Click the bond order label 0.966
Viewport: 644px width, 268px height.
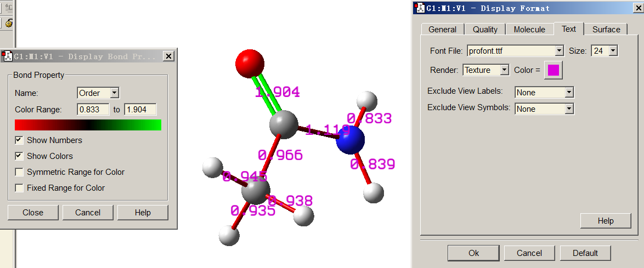(280, 155)
